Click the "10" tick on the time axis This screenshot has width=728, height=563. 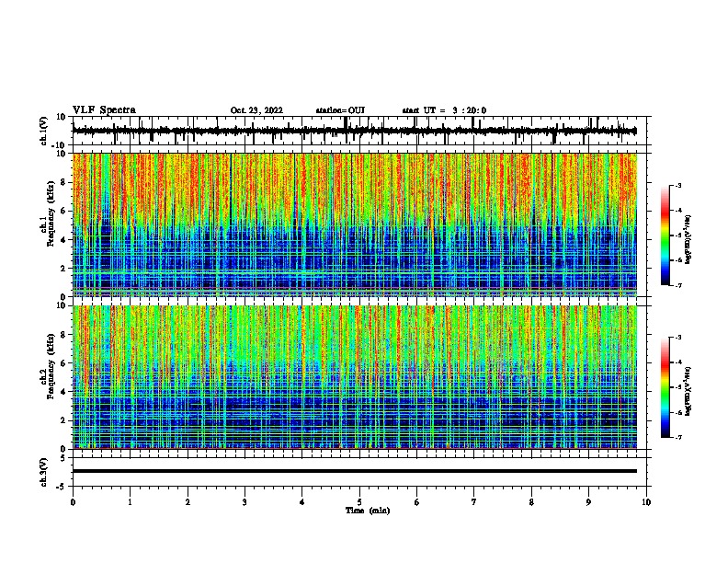click(x=646, y=502)
